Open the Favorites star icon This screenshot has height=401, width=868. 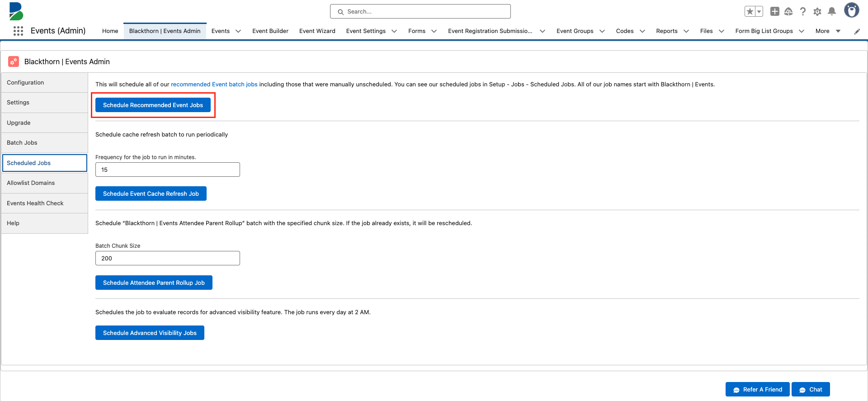[x=750, y=11]
